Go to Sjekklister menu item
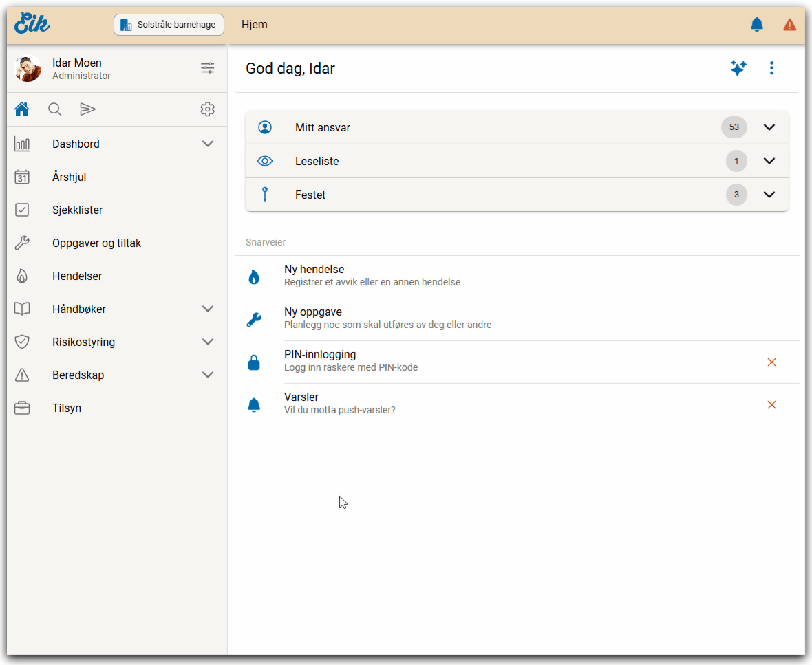Screen dimensions: 812x665 [x=77, y=210]
